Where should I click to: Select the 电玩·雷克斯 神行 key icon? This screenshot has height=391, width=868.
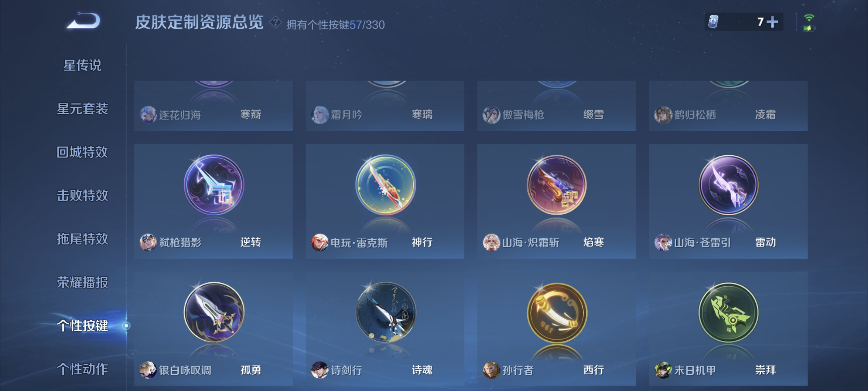coord(386,185)
